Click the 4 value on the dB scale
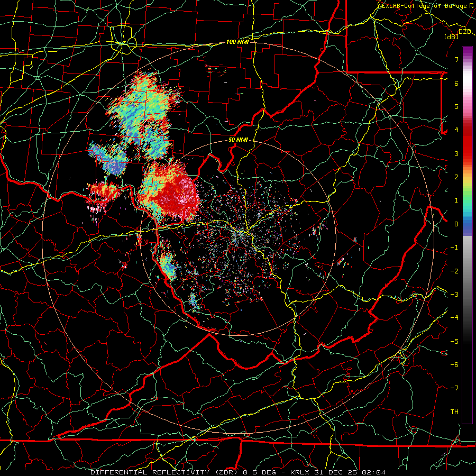This screenshot has width=476, height=476. [x=456, y=130]
